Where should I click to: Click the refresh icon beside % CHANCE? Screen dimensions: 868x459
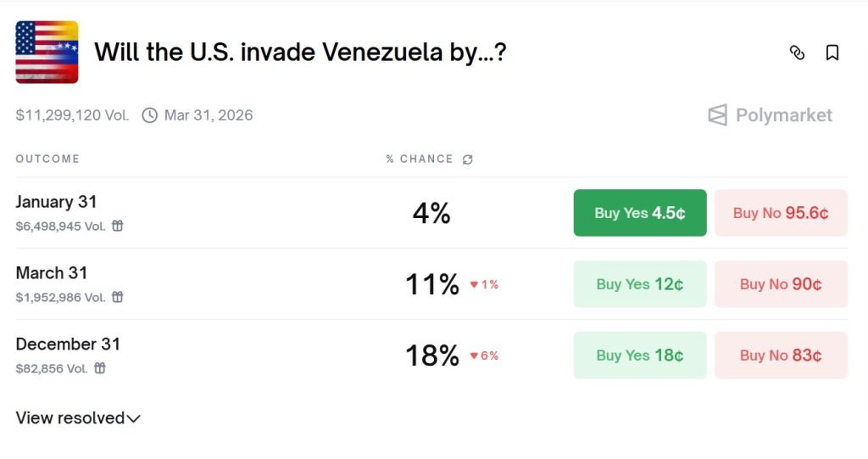(x=468, y=160)
